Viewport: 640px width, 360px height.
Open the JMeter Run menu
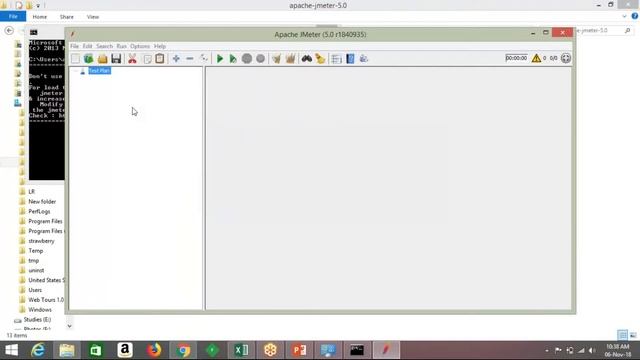[121, 46]
